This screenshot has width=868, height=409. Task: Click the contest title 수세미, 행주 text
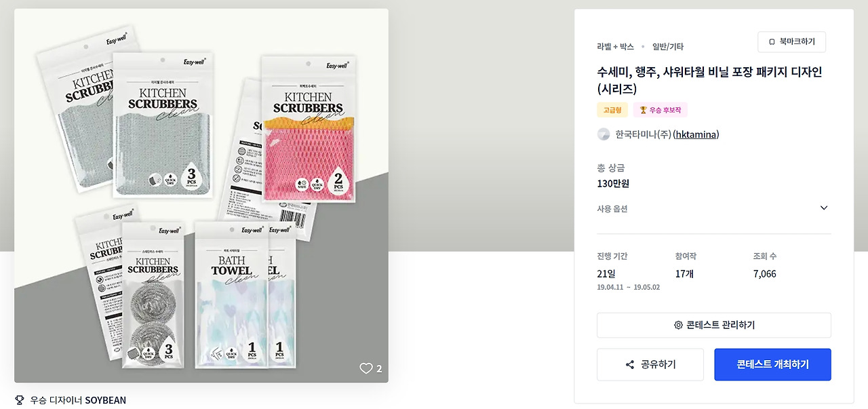[709, 80]
